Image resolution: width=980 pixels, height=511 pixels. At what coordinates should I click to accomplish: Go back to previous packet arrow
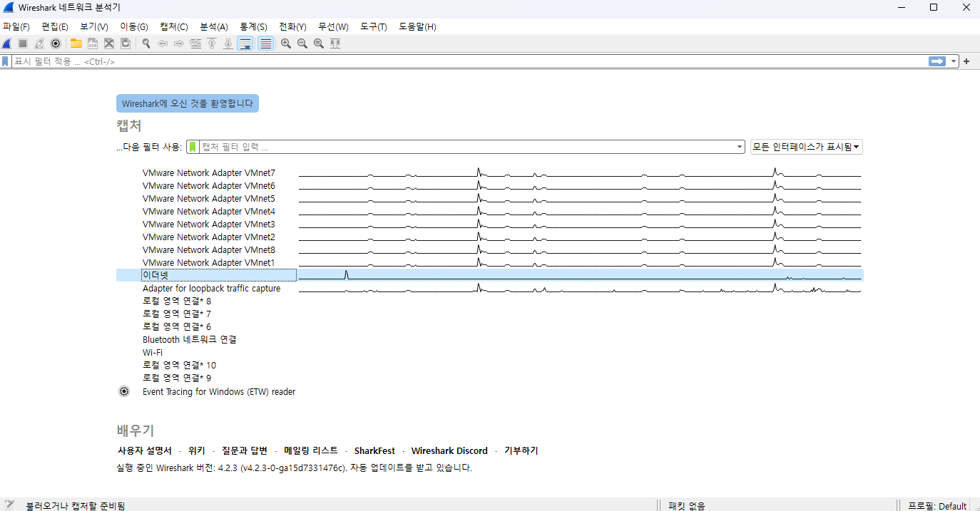point(163,43)
